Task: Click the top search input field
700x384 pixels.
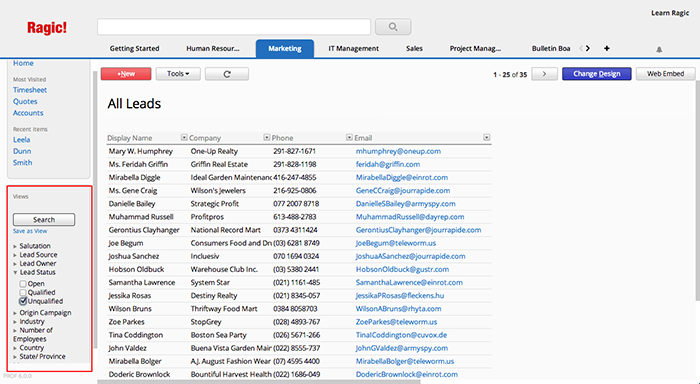Action: pyautogui.click(x=234, y=27)
